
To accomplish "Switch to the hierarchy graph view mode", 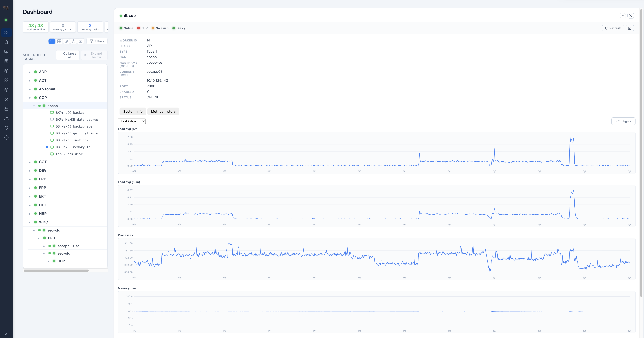I will (74, 41).
